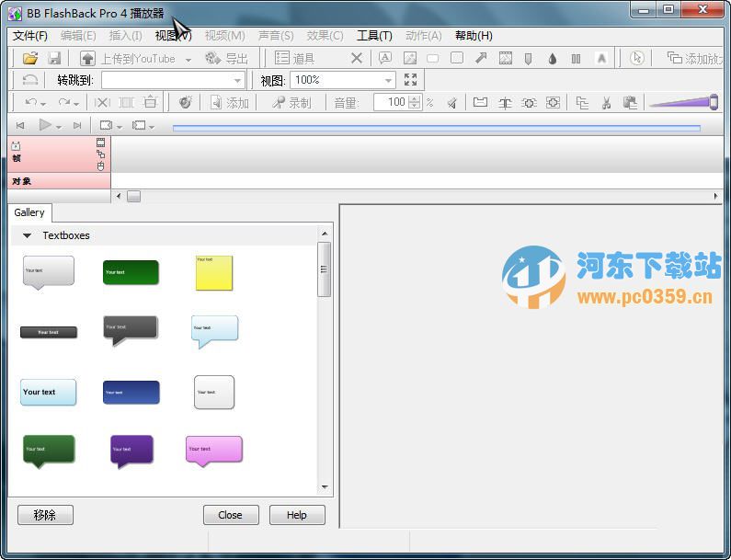
Task: Click the gallery scrollbar up arrow
Action: pyautogui.click(x=325, y=234)
